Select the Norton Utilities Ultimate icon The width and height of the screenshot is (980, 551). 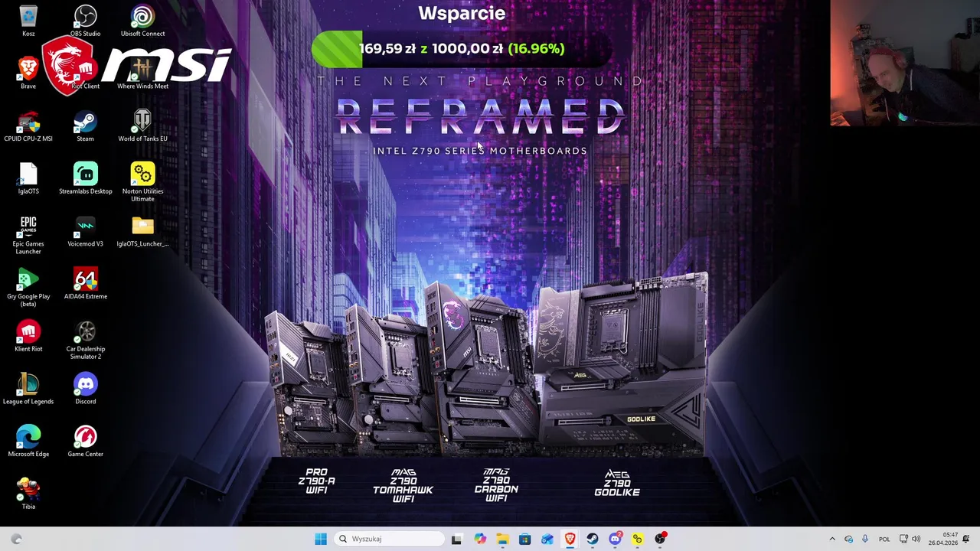(x=142, y=182)
